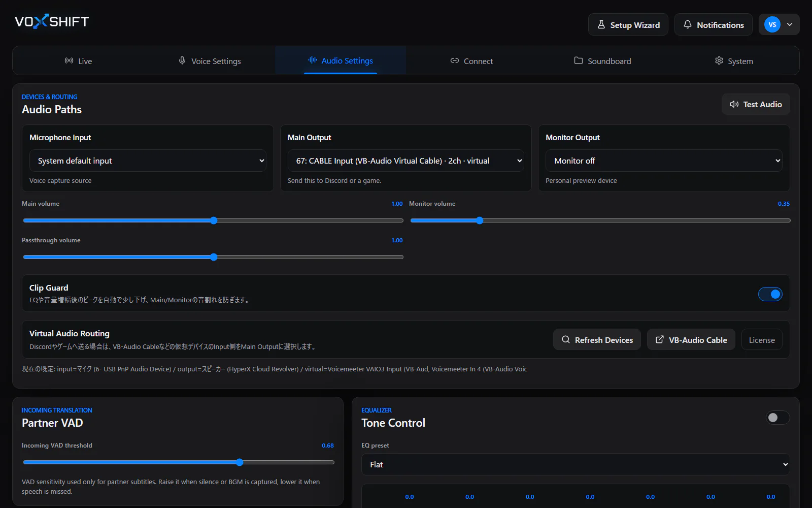The width and height of the screenshot is (812, 508).
Task: Open the Monitor Output dropdown
Action: [664, 161]
